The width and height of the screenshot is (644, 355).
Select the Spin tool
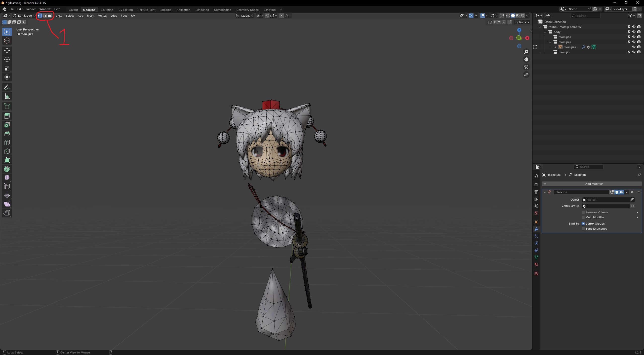(7, 169)
